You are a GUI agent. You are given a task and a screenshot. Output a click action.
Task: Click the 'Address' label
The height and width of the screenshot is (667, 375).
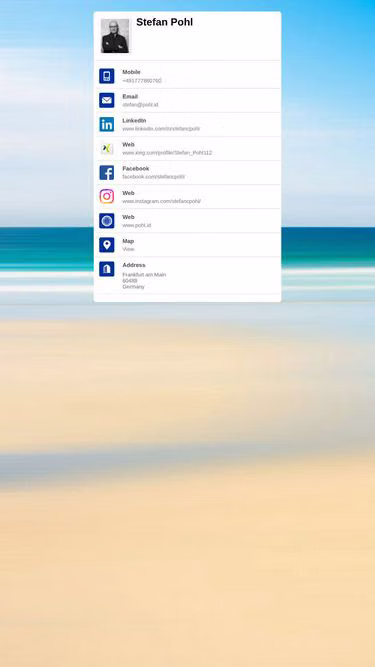tap(134, 265)
